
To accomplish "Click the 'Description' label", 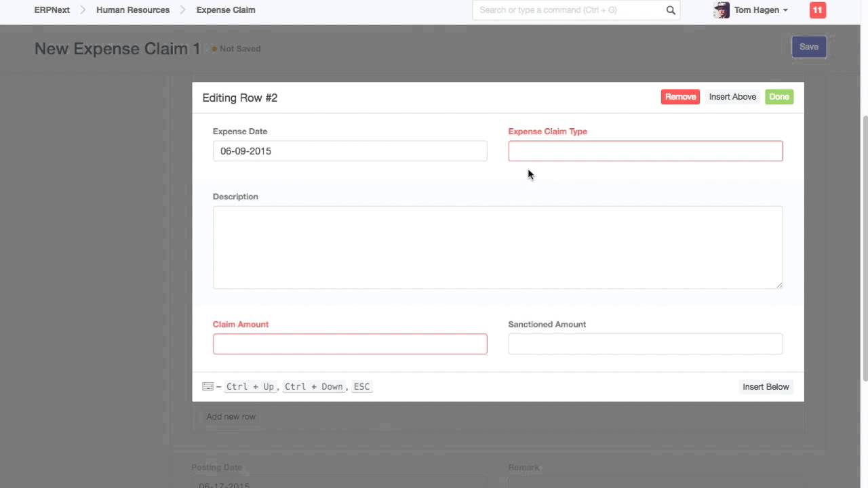I will [235, 197].
